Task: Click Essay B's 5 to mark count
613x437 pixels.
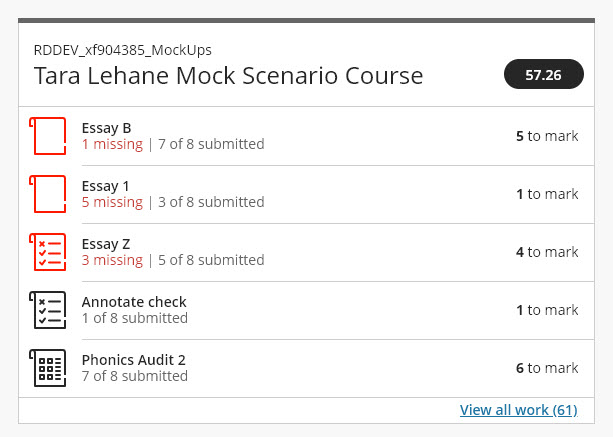Action: (547, 136)
